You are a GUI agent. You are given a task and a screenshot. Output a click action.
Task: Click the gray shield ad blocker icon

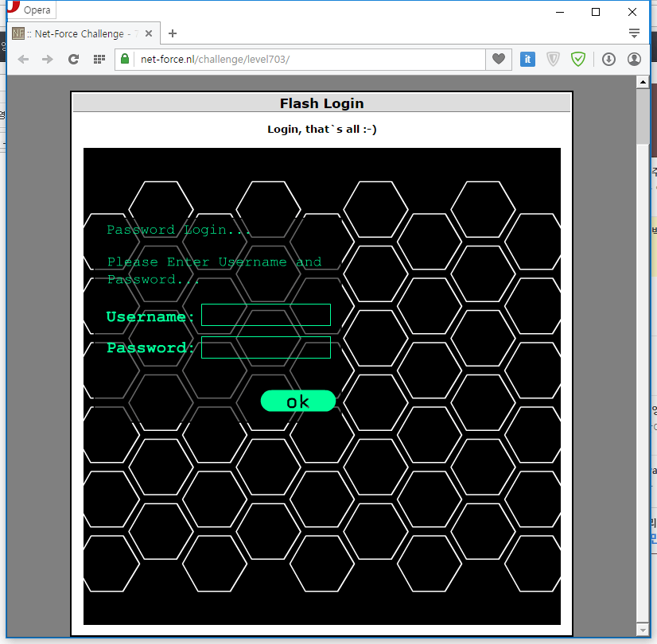(x=553, y=60)
